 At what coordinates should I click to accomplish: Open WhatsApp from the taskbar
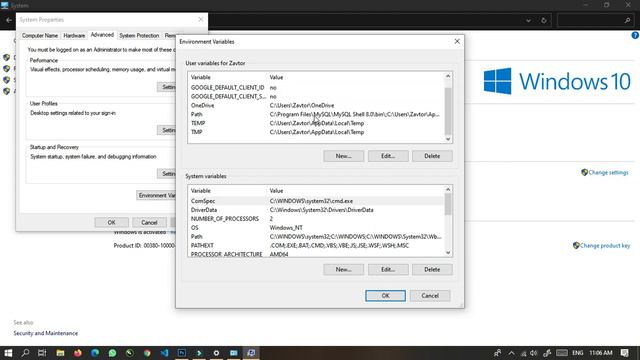[x=112, y=353]
